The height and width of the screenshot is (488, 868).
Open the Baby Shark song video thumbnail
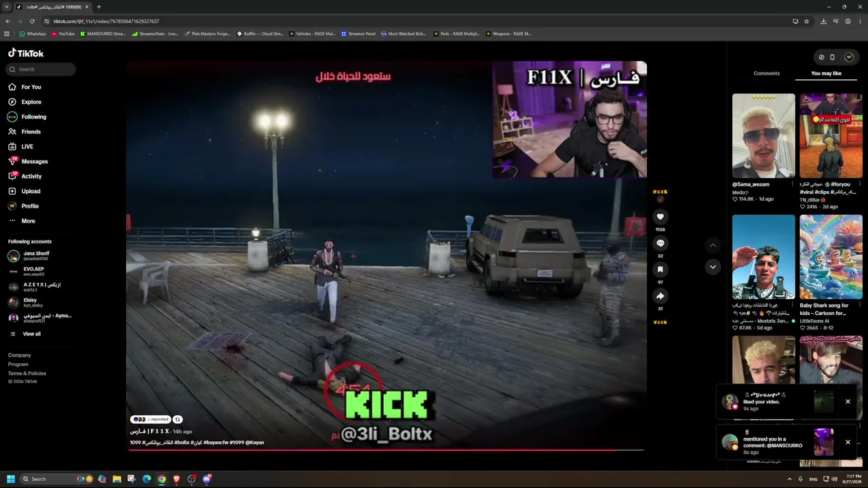point(831,257)
